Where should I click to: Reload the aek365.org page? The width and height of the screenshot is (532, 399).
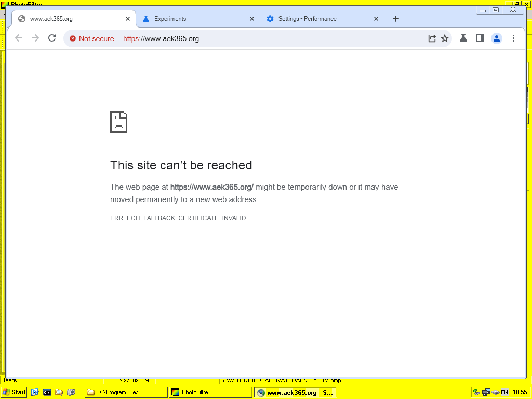(x=52, y=38)
